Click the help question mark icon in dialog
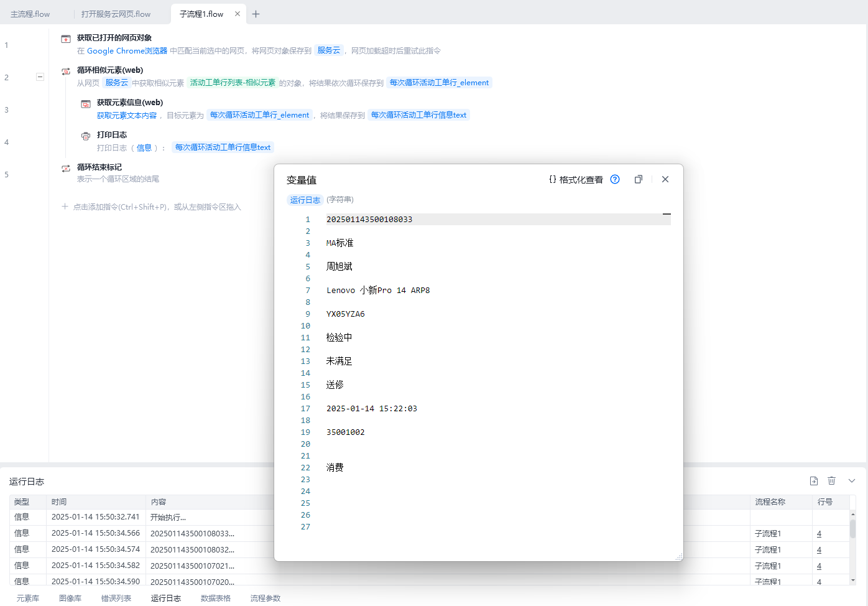Viewport: 868px width, 606px height. [615, 179]
